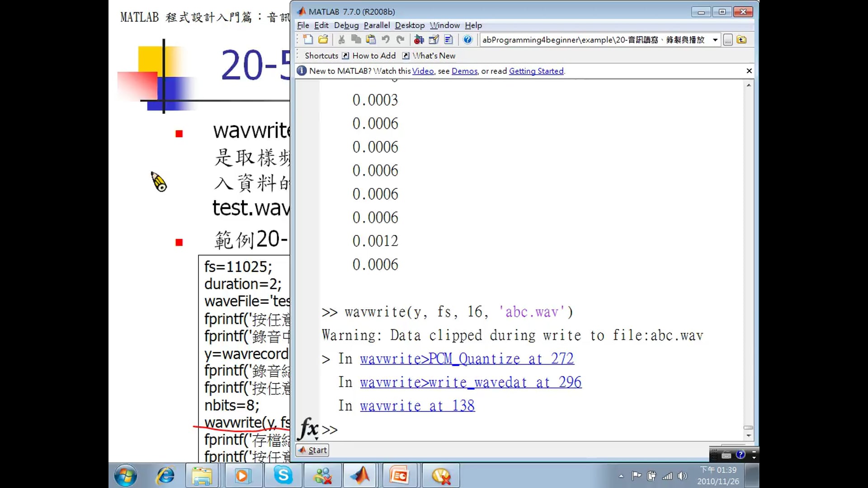Follow the Getting Started link
This screenshot has width=868, height=488.
(x=536, y=71)
